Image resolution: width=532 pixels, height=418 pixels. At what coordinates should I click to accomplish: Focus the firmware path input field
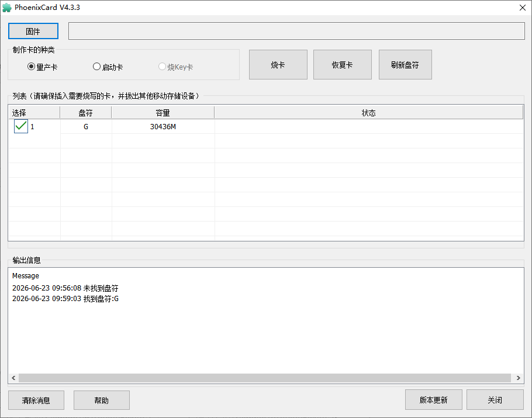click(x=296, y=31)
